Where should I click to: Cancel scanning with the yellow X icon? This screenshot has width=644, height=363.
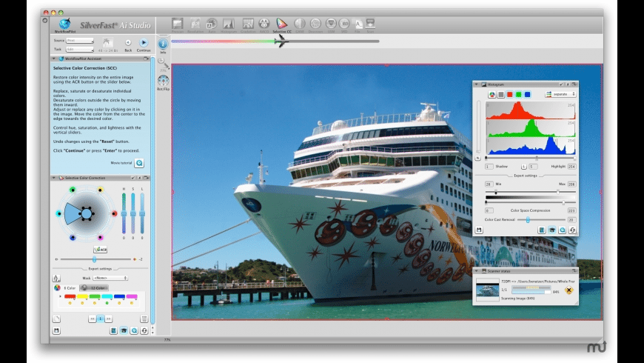568,290
